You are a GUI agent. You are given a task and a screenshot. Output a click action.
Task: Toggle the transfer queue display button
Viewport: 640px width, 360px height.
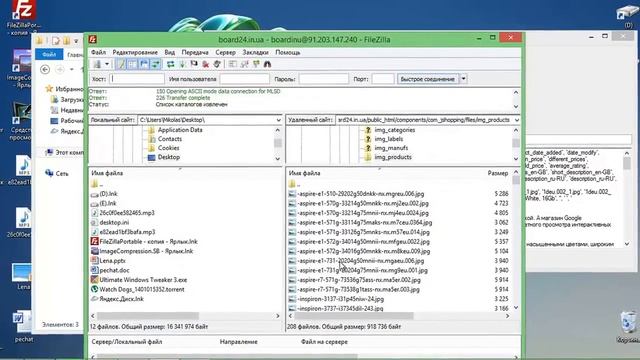[x=156, y=64]
